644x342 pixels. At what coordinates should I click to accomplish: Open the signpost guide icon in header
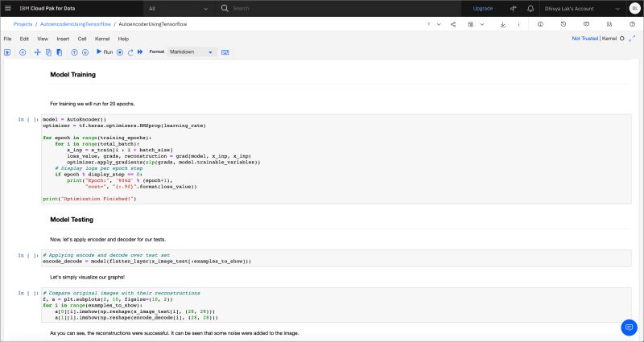(514, 9)
